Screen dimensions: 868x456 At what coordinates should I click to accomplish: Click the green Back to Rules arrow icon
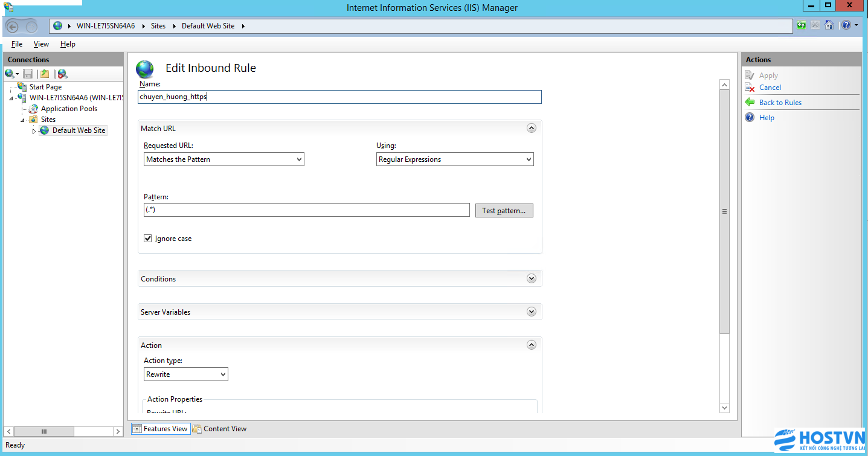(x=750, y=103)
